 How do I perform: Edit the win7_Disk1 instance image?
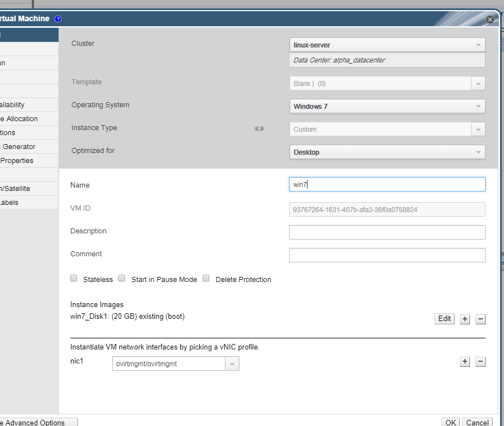pyautogui.click(x=444, y=319)
